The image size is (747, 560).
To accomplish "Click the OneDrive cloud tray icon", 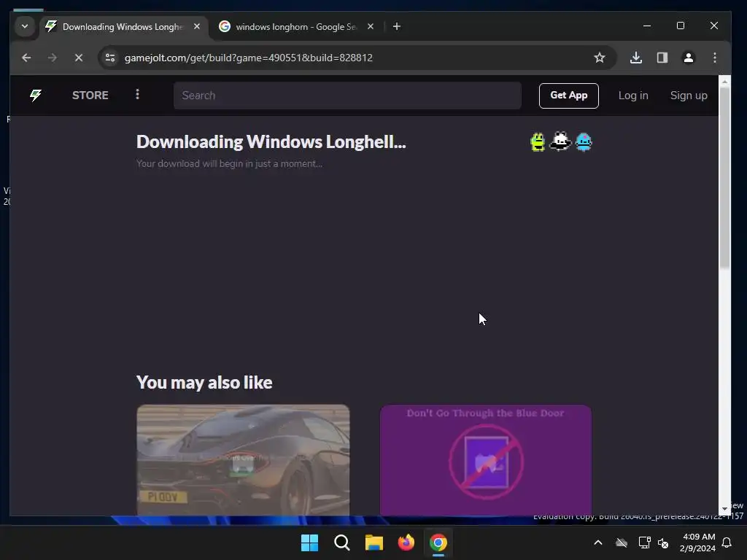I will pyautogui.click(x=622, y=542).
